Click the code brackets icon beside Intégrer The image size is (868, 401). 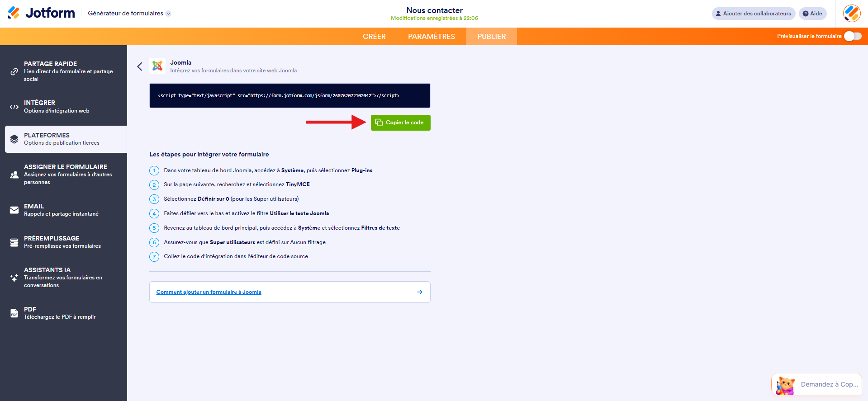pos(14,107)
